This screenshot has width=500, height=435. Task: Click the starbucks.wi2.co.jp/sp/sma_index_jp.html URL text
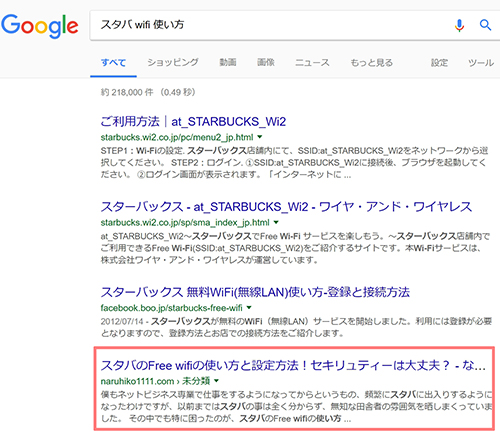click(185, 222)
